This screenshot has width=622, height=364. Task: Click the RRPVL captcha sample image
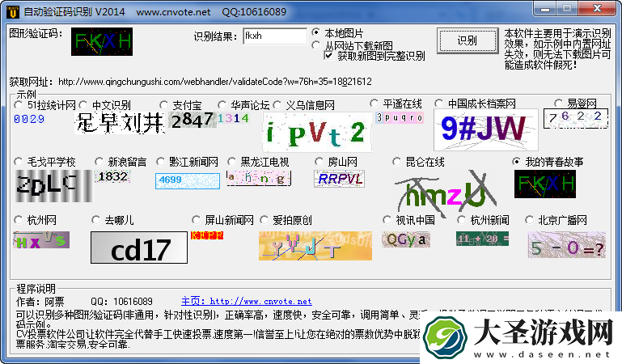(339, 179)
